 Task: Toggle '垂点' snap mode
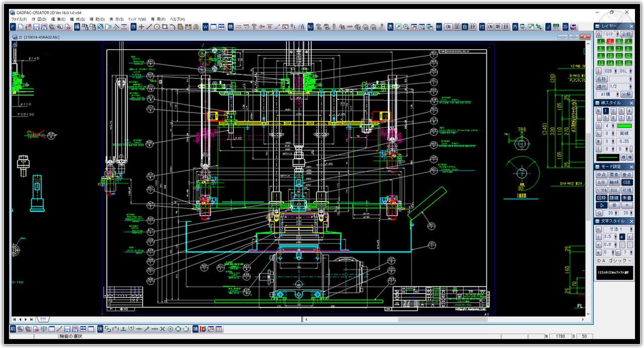627,175
